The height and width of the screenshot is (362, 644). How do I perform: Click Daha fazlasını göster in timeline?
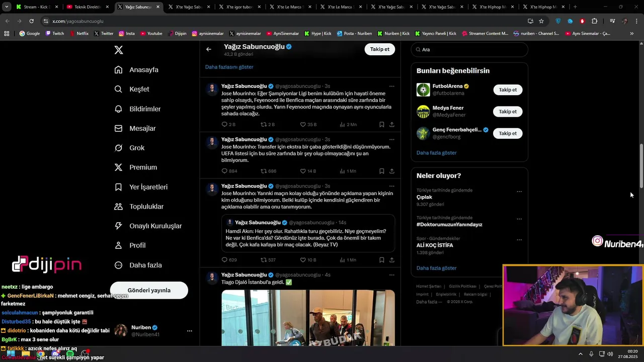click(x=229, y=67)
